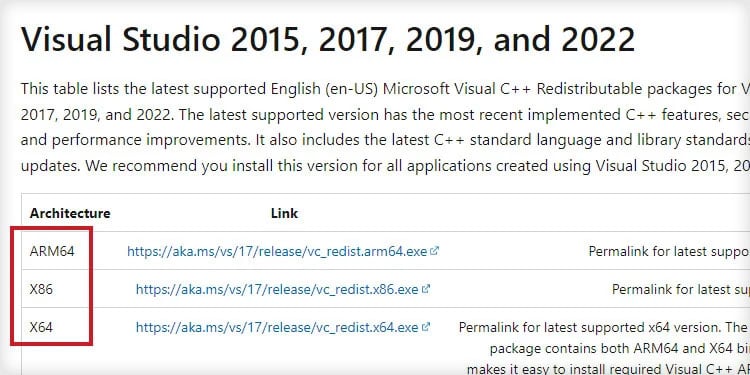The height and width of the screenshot is (375, 750).
Task: Click external-link icon after x64.exe URL
Action: (426, 327)
